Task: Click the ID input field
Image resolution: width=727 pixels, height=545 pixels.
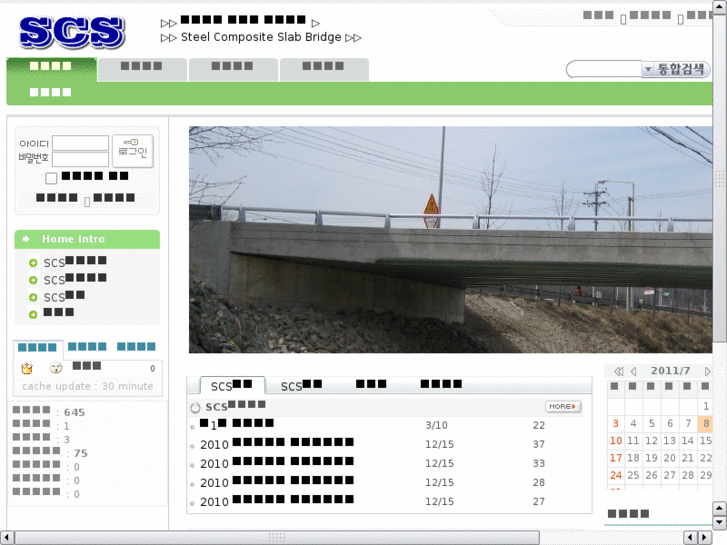Action: (x=80, y=143)
